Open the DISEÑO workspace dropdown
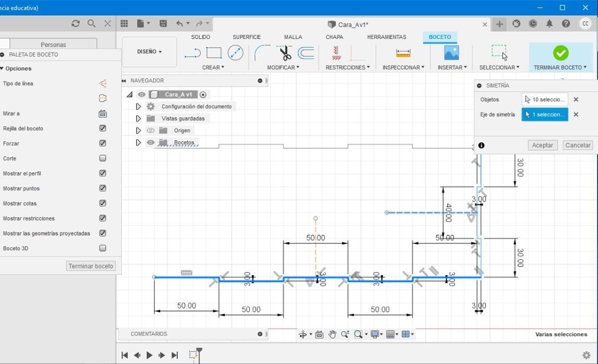The height and width of the screenshot is (364, 598). point(149,51)
